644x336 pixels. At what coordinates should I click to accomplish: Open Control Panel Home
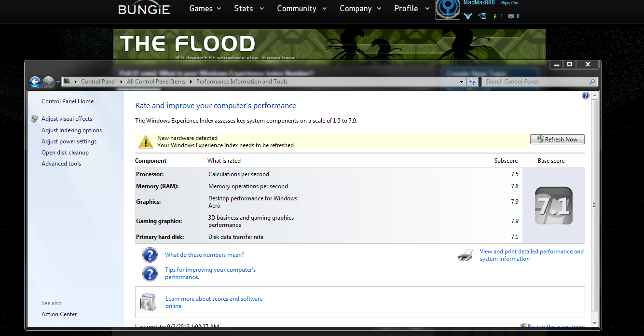[x=68, y=101]
